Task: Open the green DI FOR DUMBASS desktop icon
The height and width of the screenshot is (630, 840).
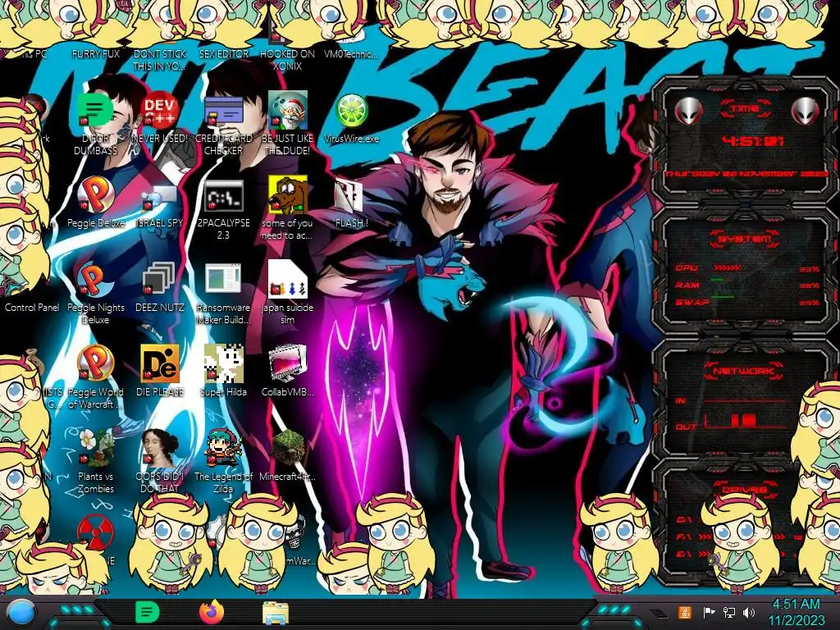Action: coord(95,110)
